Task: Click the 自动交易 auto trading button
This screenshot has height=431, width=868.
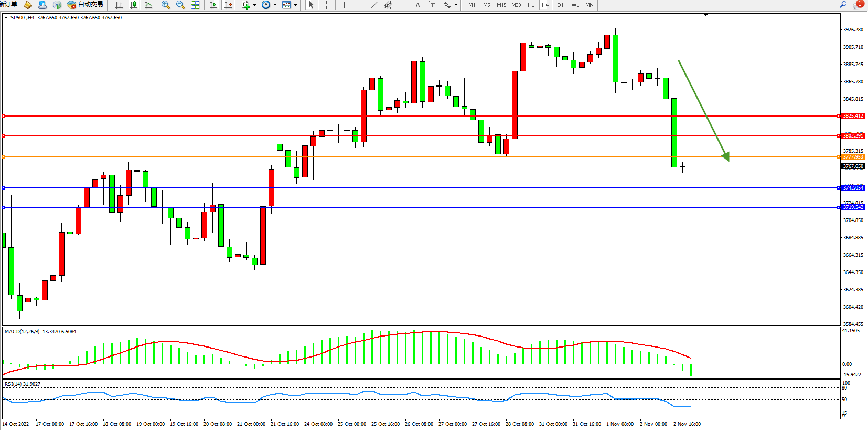Action: pyautogui.click(x=85, y=5)
